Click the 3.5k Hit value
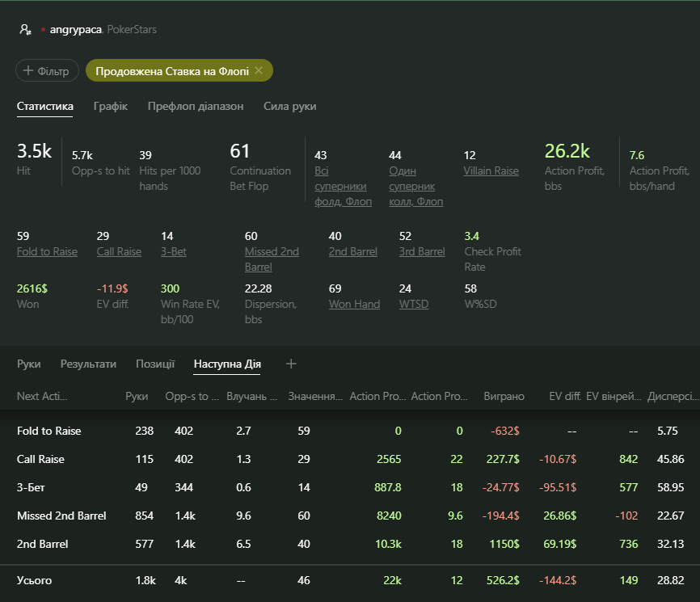This screenshot has height=602, width=700. tap(35, 151)
